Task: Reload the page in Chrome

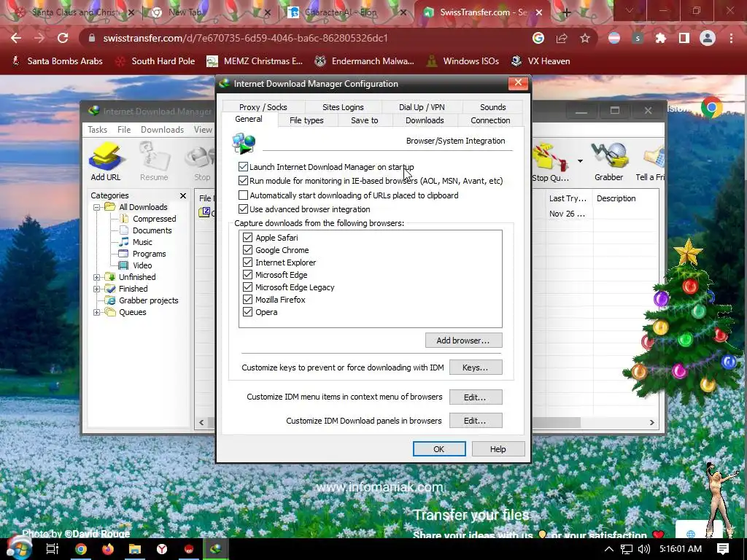Action: 63,38
